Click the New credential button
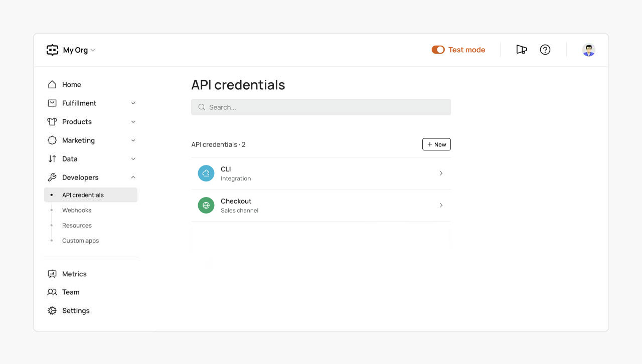642x364 pixels. click(x=436, y=144)
